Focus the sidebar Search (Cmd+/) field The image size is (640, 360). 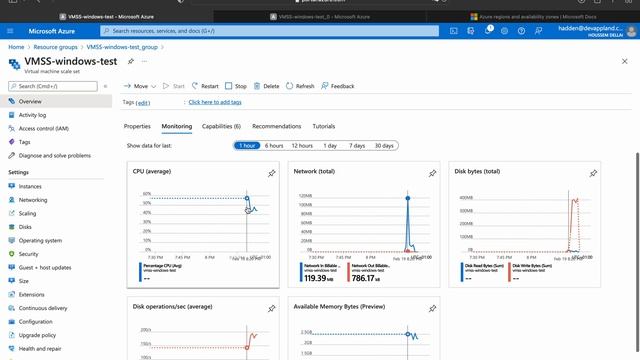pyautogui.click(x=53, y=86)
